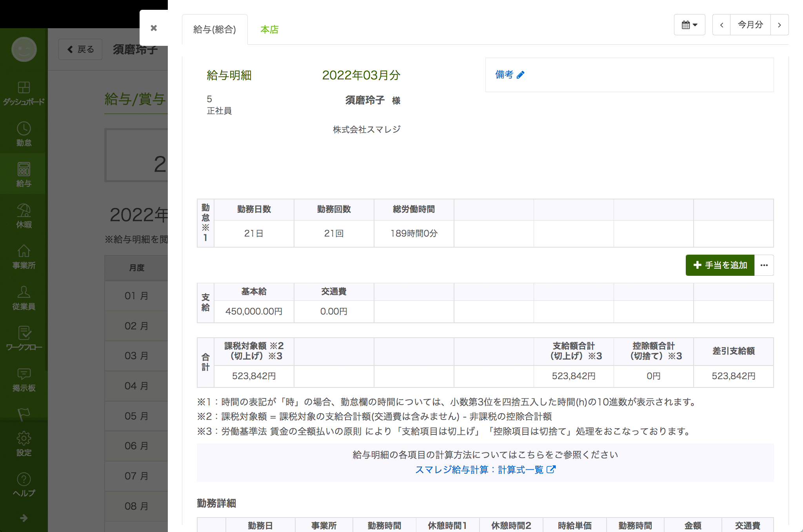Select the ワークフロー checklist icon
This screenshot has width=803, height=532.
(x=24, y=339)
